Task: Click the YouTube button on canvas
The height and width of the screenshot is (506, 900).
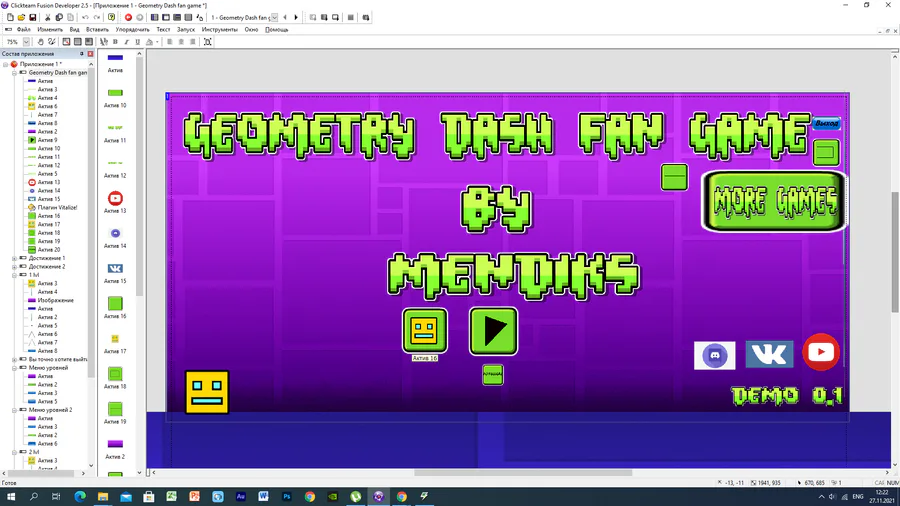Action: [821, 352]
